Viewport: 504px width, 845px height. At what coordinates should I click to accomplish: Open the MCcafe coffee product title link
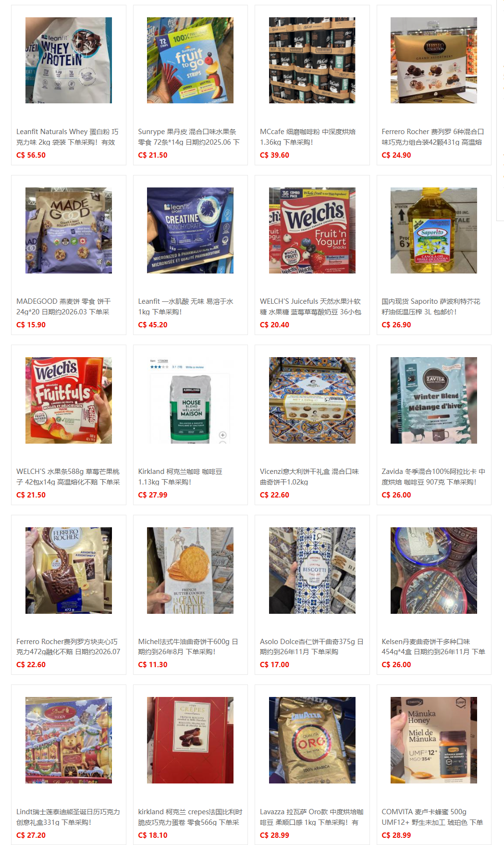[308, 137]
